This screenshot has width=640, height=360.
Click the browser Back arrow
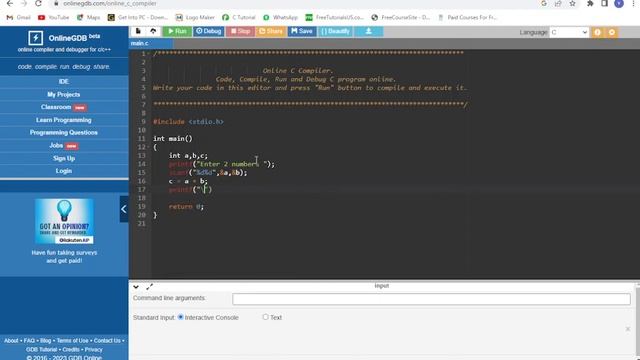point(10,3)
